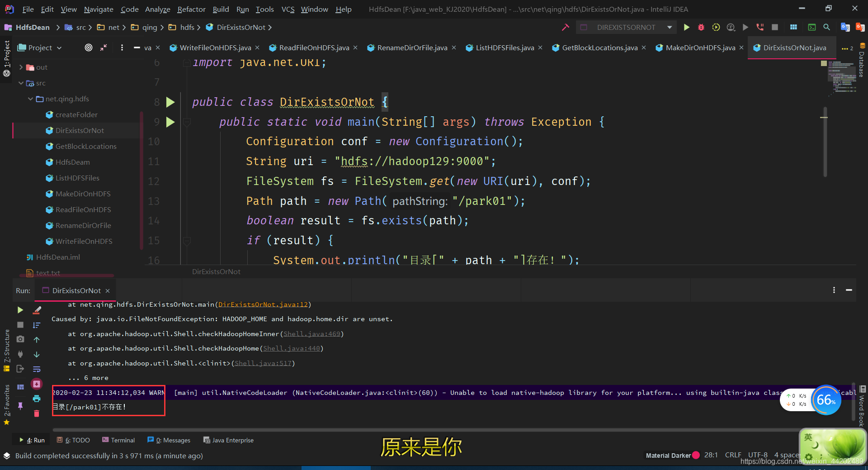Click the stop square in main toolbar
The image size is (868, 470).
775,27
